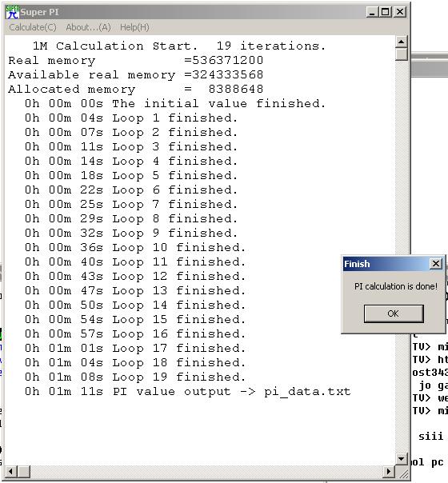Click the vertical scrollbar down arrow
This screenshot has height=483, width=448.
coord(401,459)
